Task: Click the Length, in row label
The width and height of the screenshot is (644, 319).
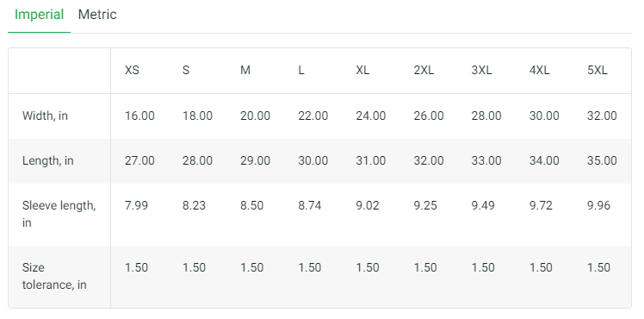Action: pos(47,160)
